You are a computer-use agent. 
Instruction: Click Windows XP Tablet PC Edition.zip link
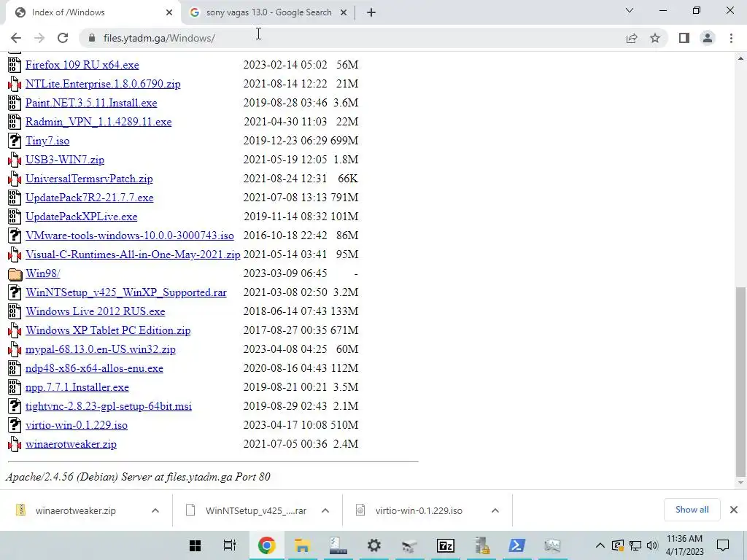pyautogui.click(x=108, y=330)
